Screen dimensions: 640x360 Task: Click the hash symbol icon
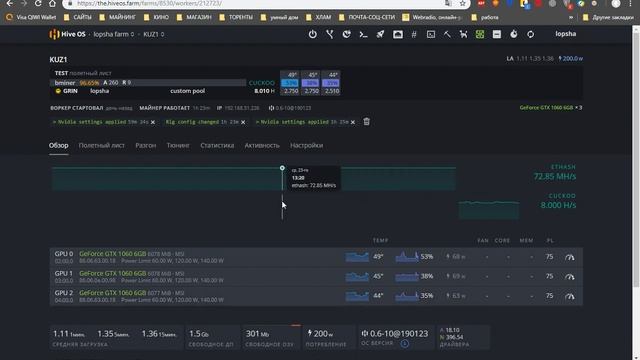[x=414, y=34]
